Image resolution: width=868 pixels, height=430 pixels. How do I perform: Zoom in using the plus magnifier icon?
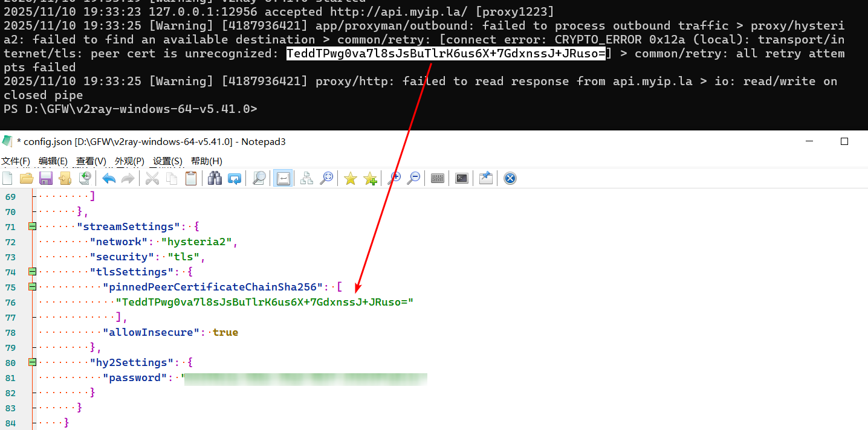click(x=394, y=178)
